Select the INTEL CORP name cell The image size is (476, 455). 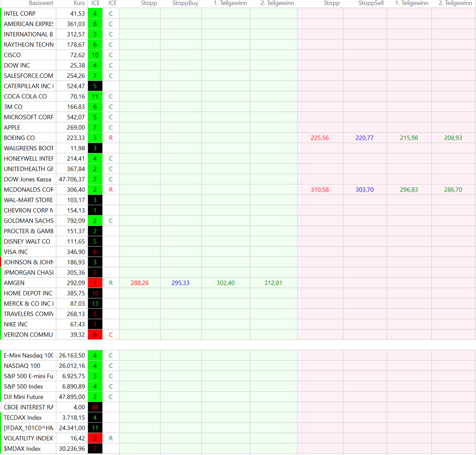(x=29, y=13)
